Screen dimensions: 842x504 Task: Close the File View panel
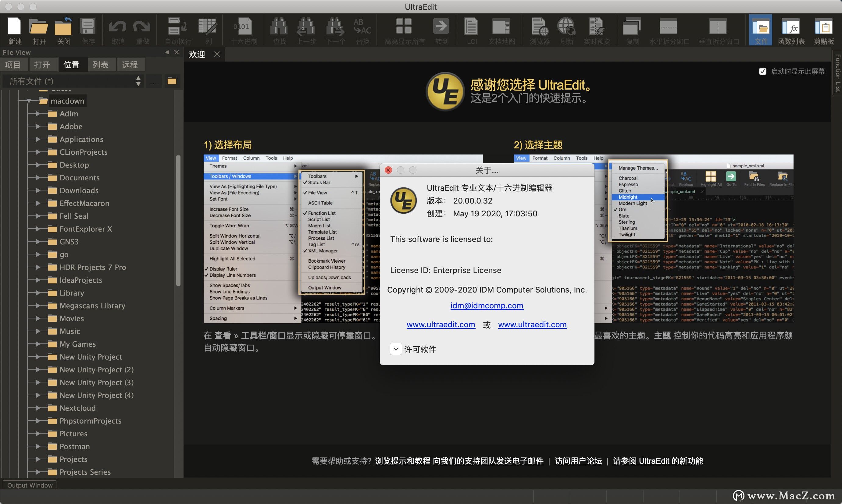pos(176,52)
